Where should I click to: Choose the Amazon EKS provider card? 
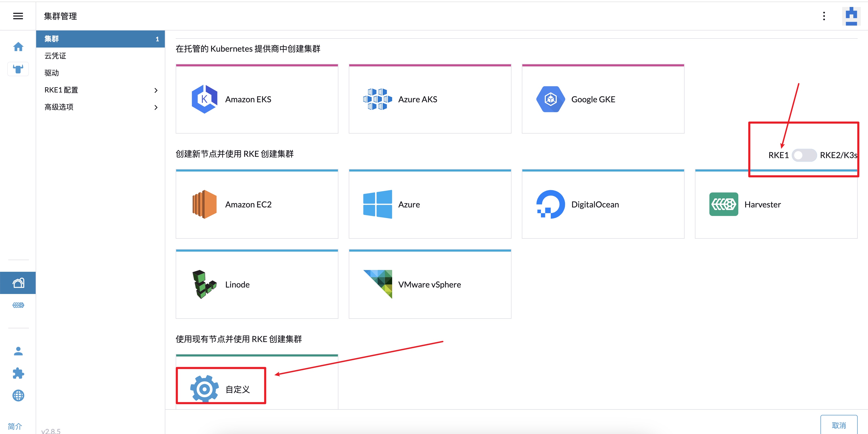pos(257,98)
